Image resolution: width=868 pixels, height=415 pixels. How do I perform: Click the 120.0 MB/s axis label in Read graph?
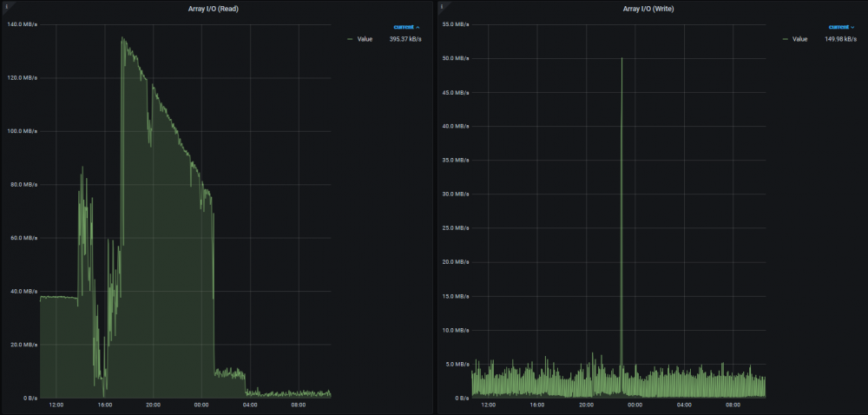pos(23,78)
